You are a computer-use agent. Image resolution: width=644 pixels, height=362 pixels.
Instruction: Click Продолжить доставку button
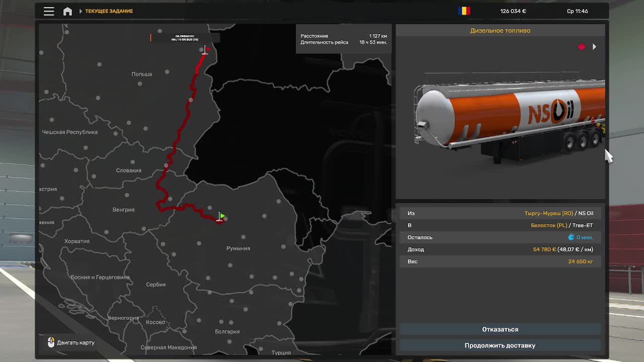tap(500, 345)
